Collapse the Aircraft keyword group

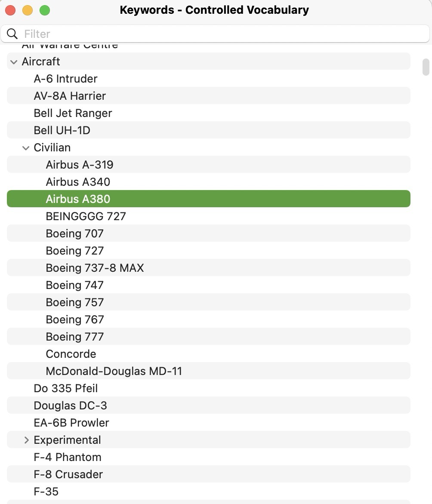(x=14, y=62)
